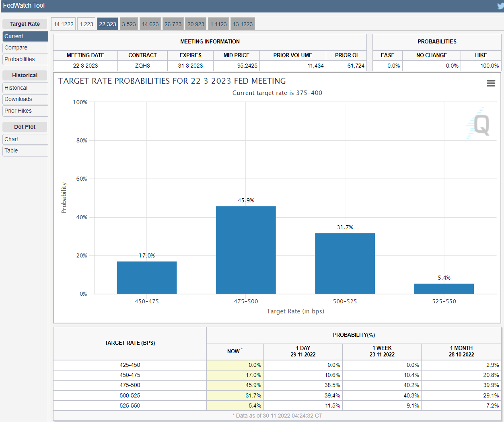Click the 525-550 target rate row label
This screenshot has width=504, height=422.
[130, 406]
